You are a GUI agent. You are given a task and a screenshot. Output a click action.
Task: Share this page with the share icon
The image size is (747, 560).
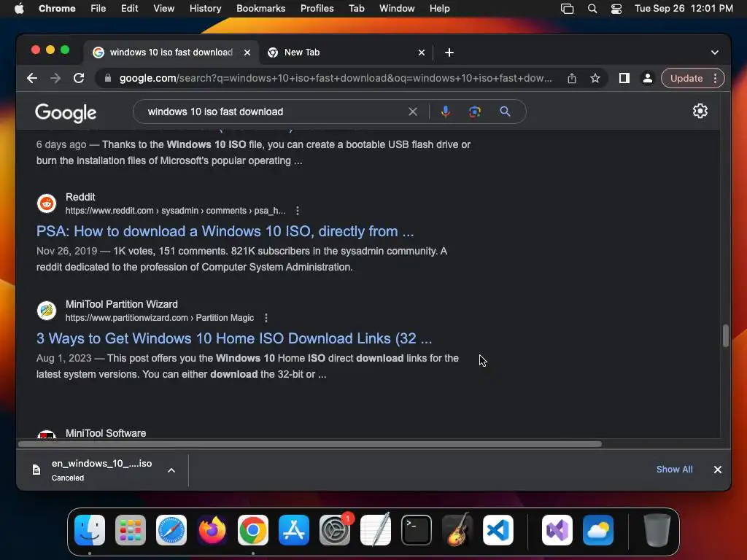tap(572, 78)
